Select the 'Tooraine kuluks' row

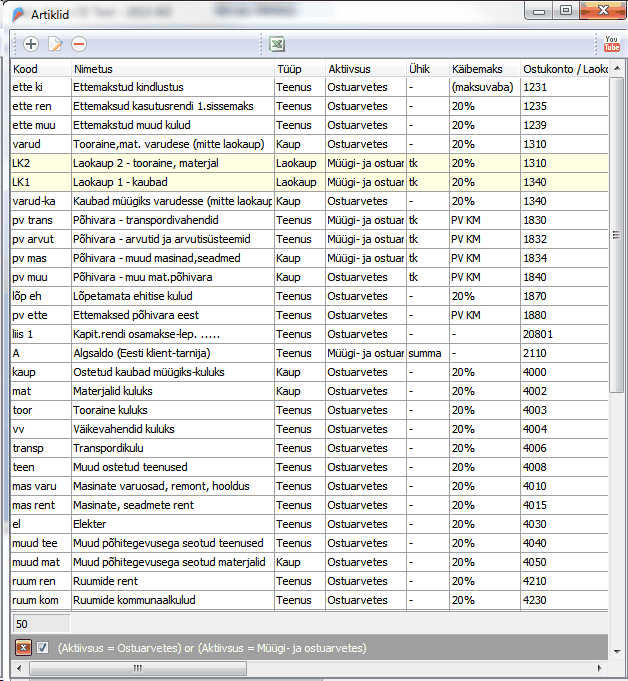pos(309,410)
